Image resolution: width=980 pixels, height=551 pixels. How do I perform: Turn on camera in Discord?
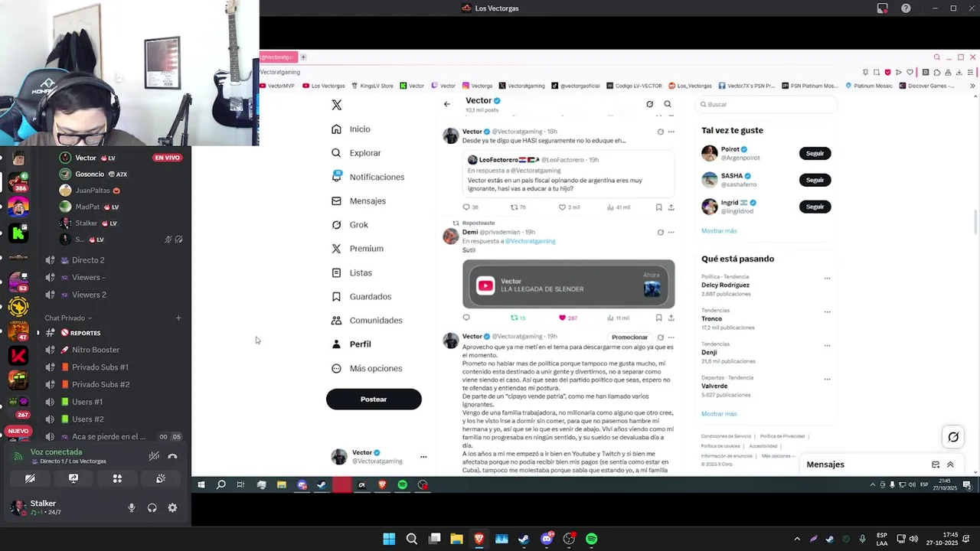(x=30, y=478)
